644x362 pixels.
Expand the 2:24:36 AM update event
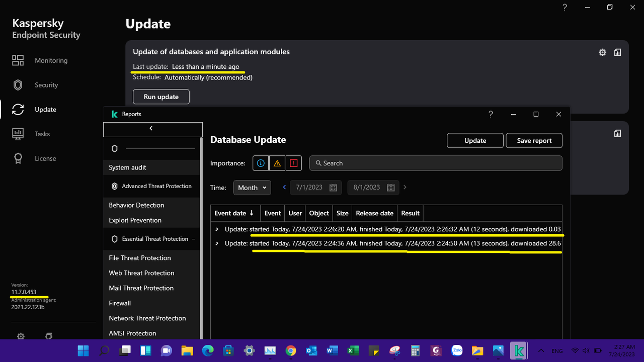[x=217, y=243]
